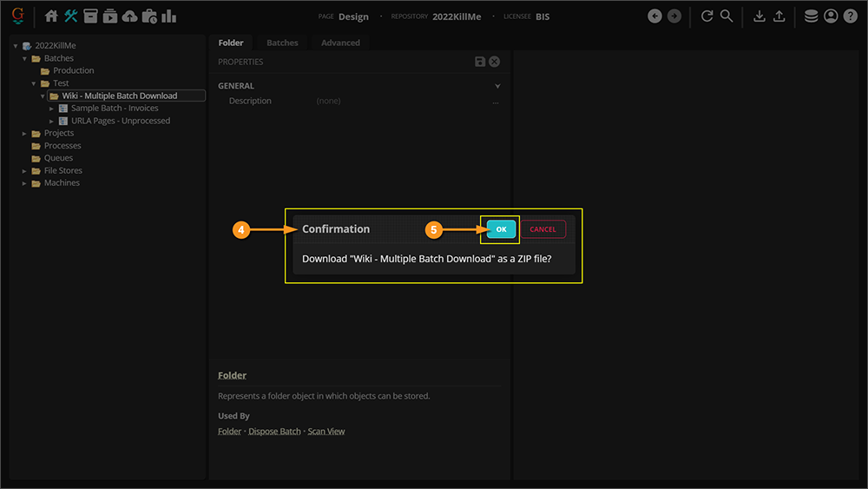Open the Scan View link
The height and width of the screenshot is (489, 868).
[326, 432]
